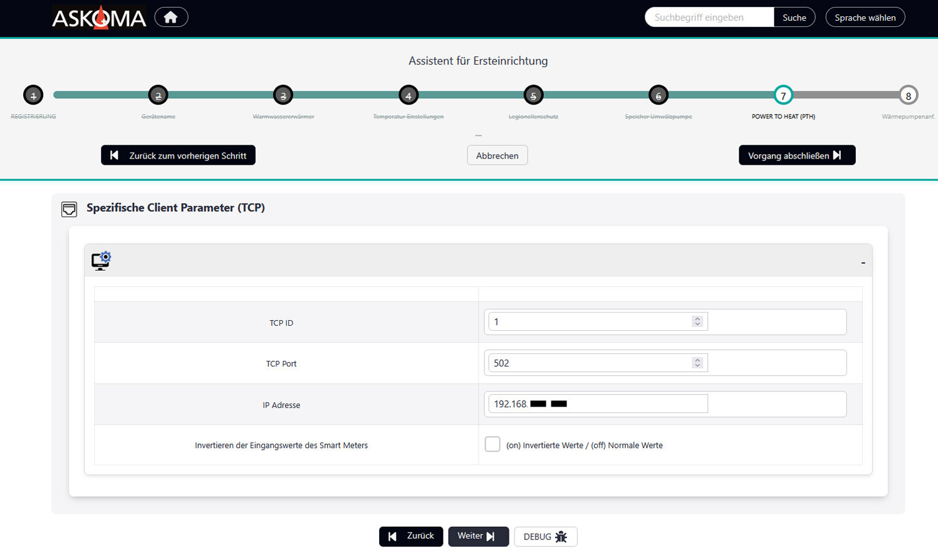Click the monitor settings icon in the panel header

(100, 261)
